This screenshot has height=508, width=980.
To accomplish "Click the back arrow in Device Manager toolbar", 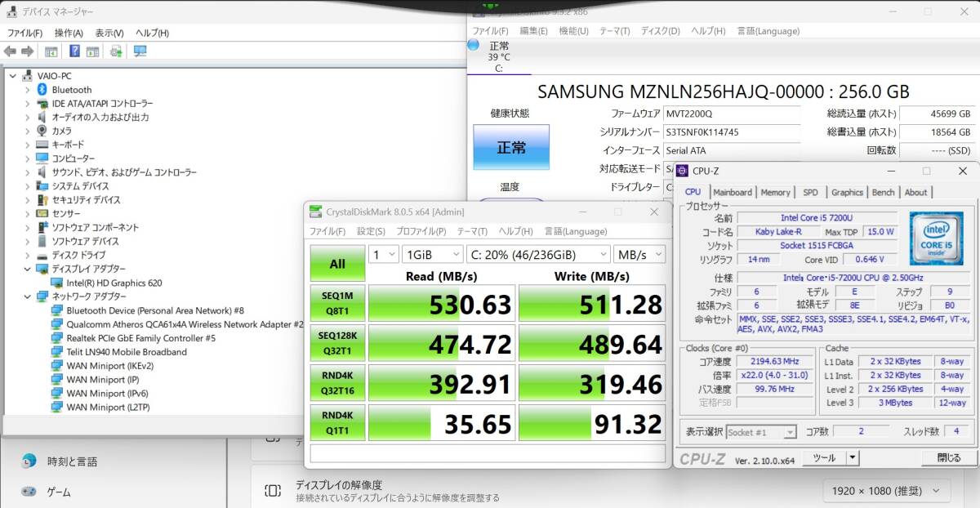I will coord(10,51).
